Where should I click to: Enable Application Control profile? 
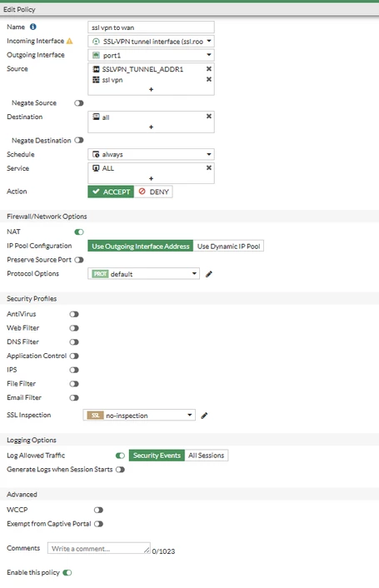click(74, 356)
